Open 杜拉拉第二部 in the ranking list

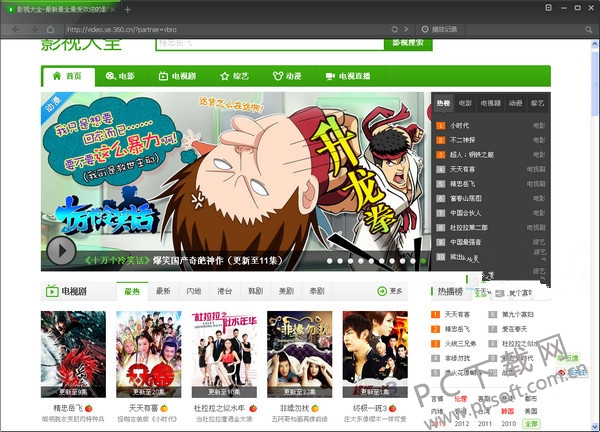coord(469,227)
